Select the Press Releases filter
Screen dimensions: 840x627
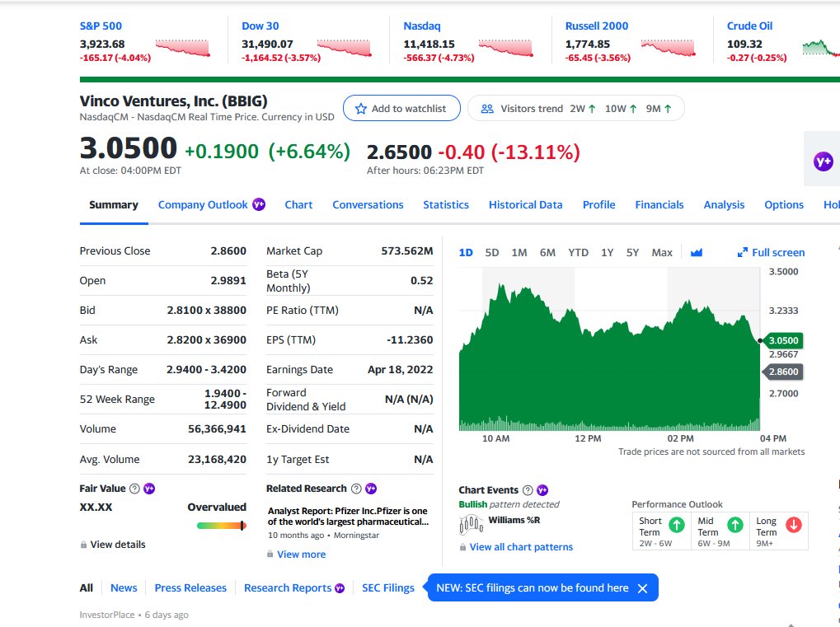click(190, 588)
